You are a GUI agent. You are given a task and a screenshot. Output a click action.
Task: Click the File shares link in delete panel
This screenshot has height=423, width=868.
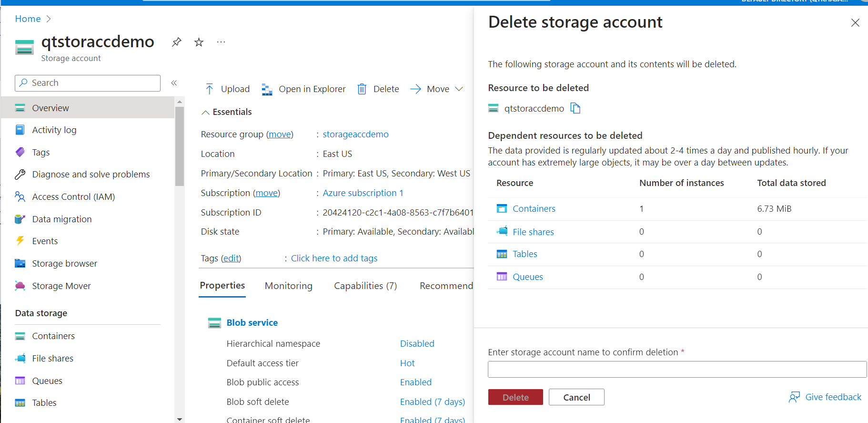click(534, 232)
